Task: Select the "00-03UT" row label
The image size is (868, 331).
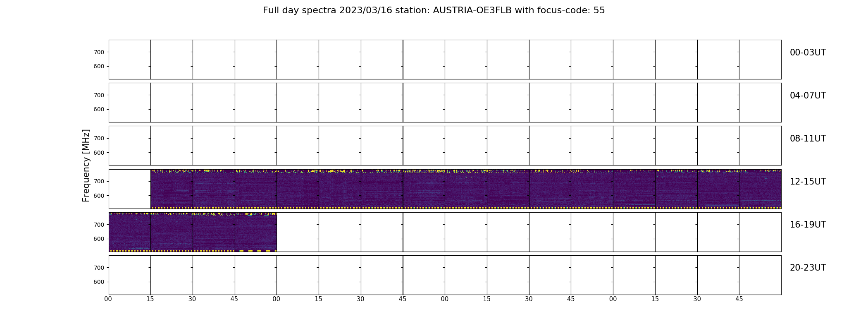Action: click(x=808, y=53)
